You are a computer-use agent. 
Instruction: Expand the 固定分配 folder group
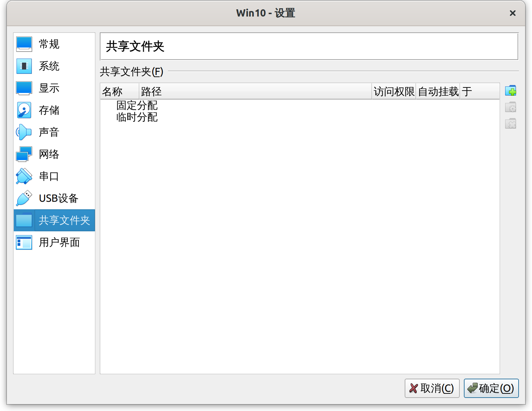pyautogui.click(x=137, y=106)
